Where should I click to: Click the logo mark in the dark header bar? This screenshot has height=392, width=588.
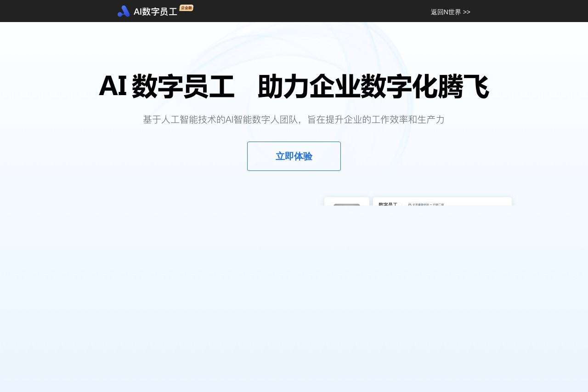(x=124, y=11)
